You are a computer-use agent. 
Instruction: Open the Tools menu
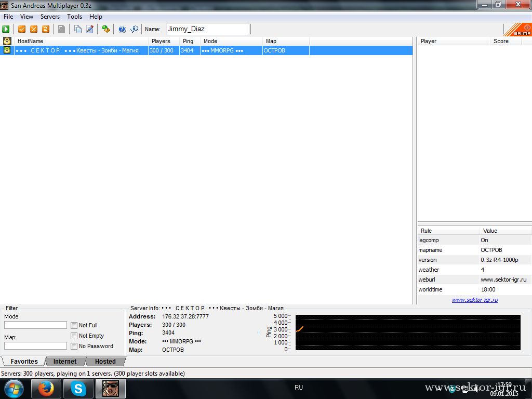pos(74,16)
